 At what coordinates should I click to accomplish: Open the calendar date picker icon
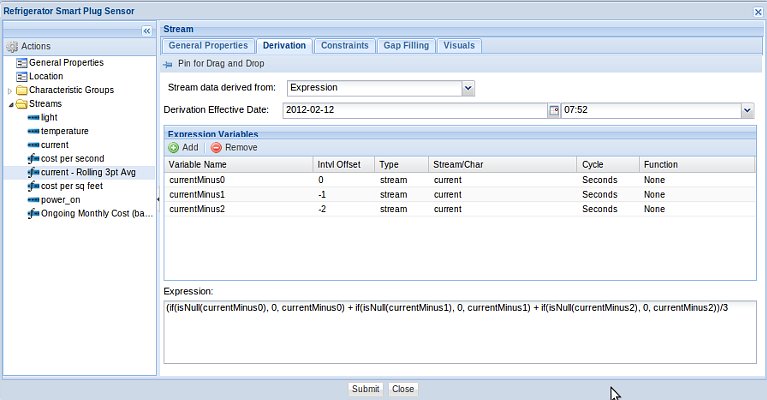(554, 110)
